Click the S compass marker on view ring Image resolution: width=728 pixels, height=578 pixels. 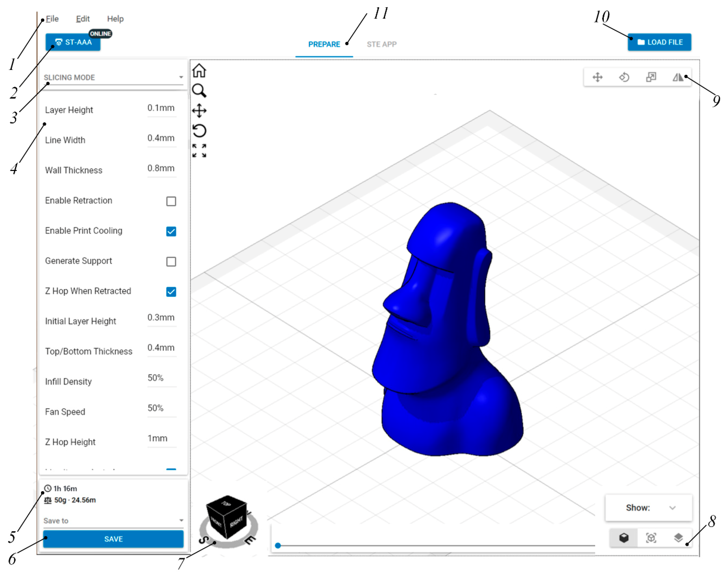(x=204, y=540)
